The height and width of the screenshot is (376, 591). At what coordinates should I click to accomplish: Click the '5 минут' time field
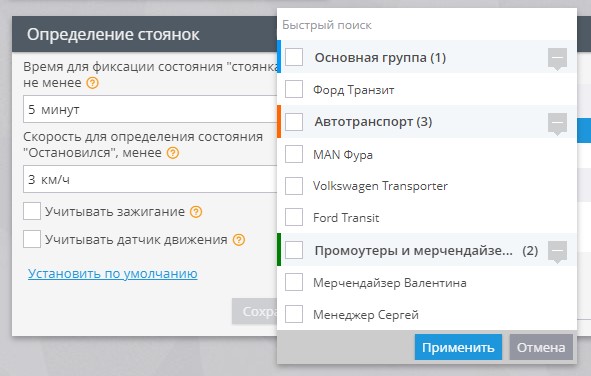[150, 109]
